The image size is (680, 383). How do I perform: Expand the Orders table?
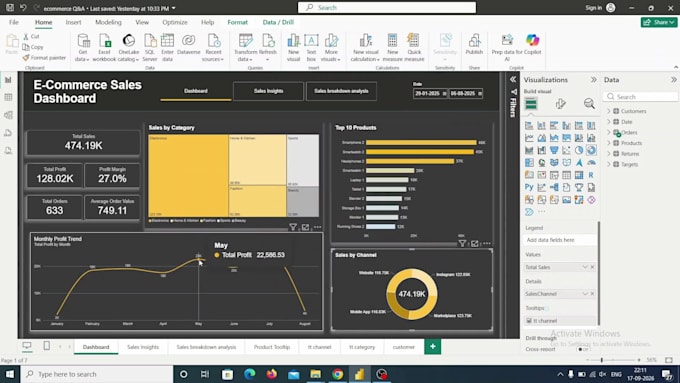609,132
